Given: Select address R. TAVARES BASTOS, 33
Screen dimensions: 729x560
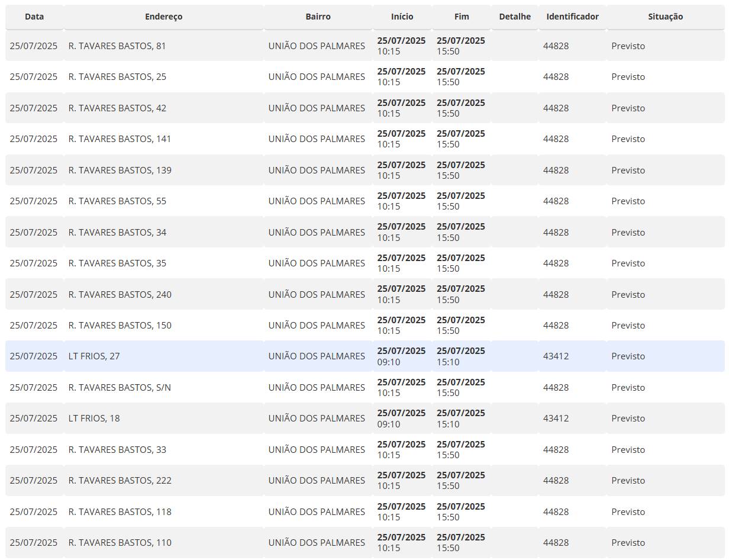Looking at the screenshot, I should [117, 449].
